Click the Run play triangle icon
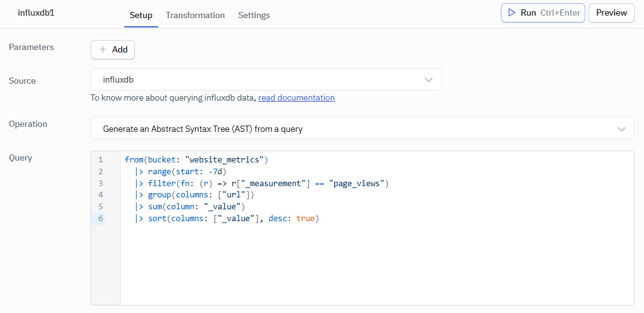The height and width of the screenshot is (313, 644). pos(512,12)
